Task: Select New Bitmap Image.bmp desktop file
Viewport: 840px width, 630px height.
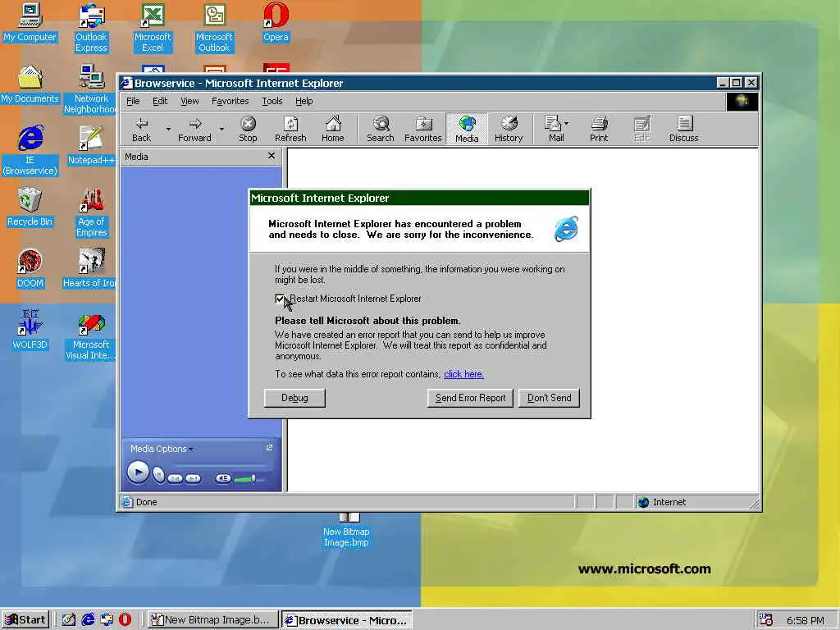Action: (347, 531)
